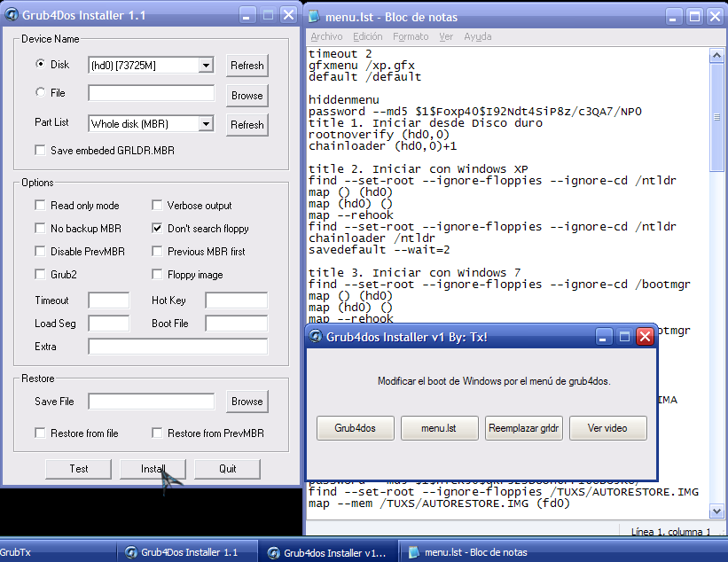This screenshot has height=562, width=728.
Task: Switch to Grub4dos Installer v1 taskbar button
Action: click(x=328, y=552)
